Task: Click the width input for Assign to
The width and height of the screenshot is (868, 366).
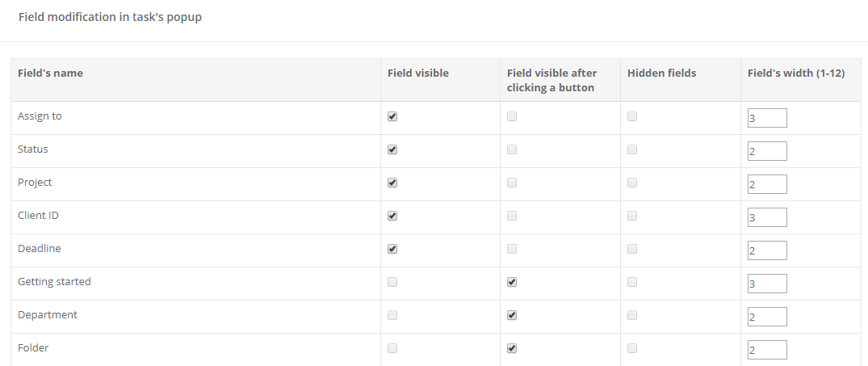Action: pos(767,119)
